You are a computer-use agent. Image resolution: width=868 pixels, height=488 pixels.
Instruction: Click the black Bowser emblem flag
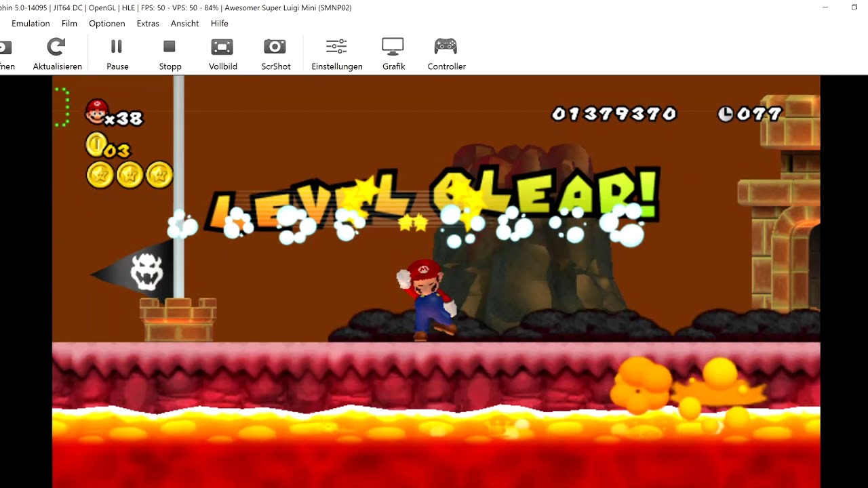[133, 271]
